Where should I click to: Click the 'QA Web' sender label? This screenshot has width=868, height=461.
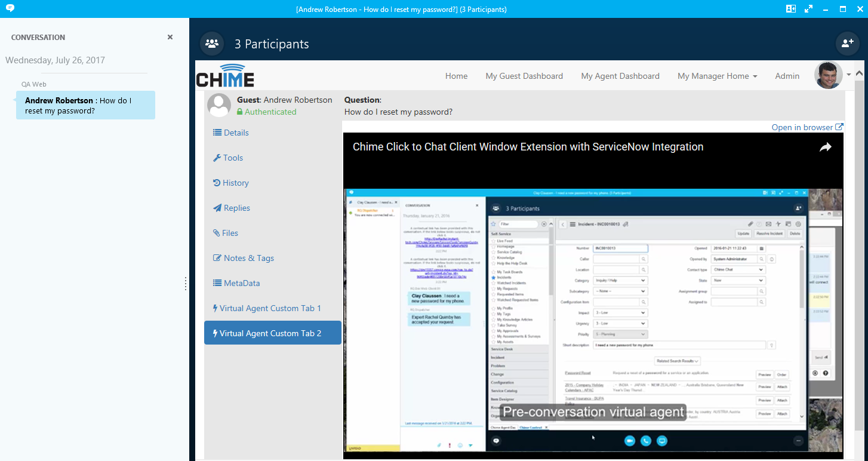(34, 84)
